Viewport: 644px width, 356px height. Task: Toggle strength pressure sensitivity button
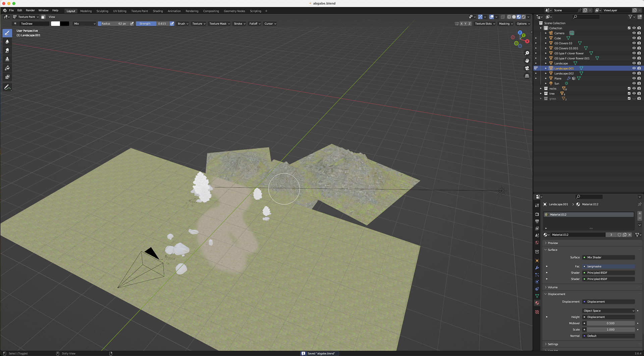click(x=172, y=24)
